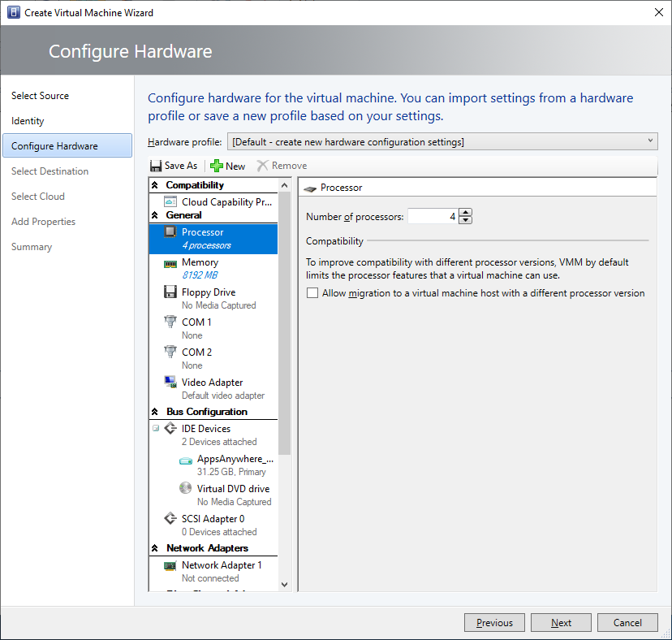Select the Floppy Drive icon
The height and width of the screenshot is (640, 672).
170,292
